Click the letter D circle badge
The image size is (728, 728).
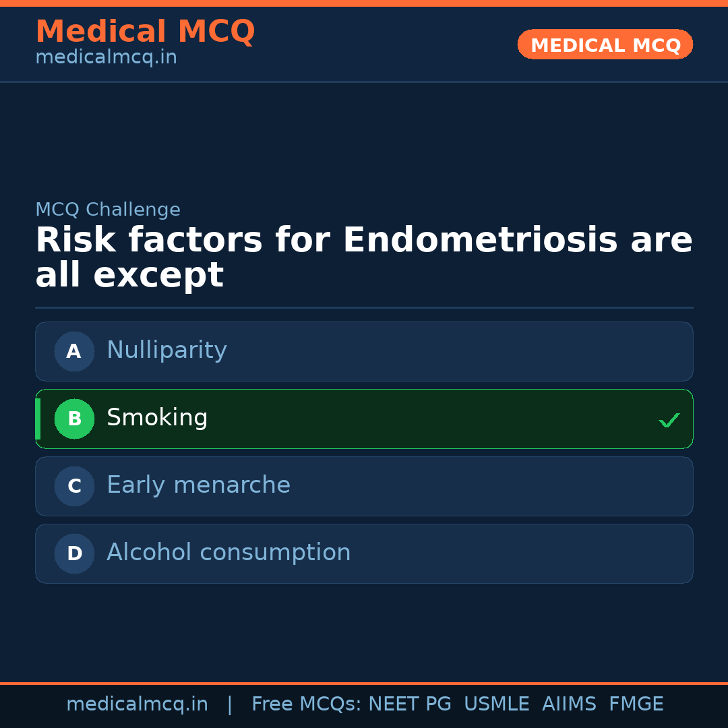(74, 553)
